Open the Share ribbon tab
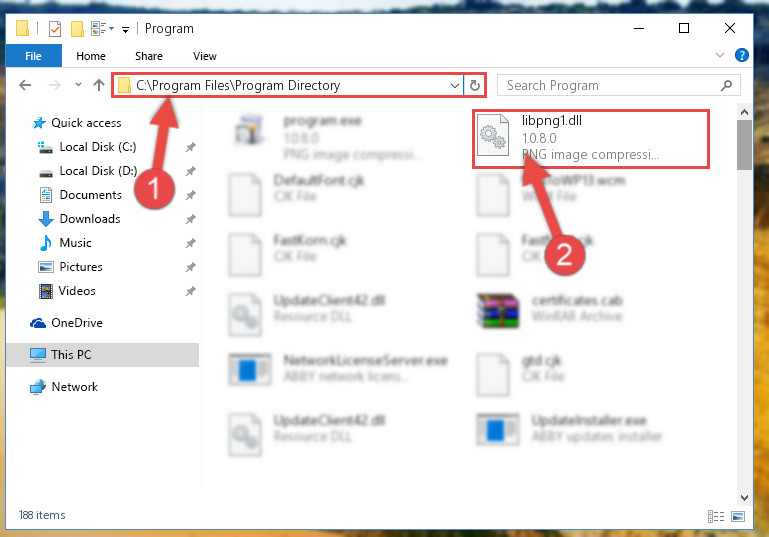The width and height of the screenshot is (769, 537). click(x=149, y=56)
